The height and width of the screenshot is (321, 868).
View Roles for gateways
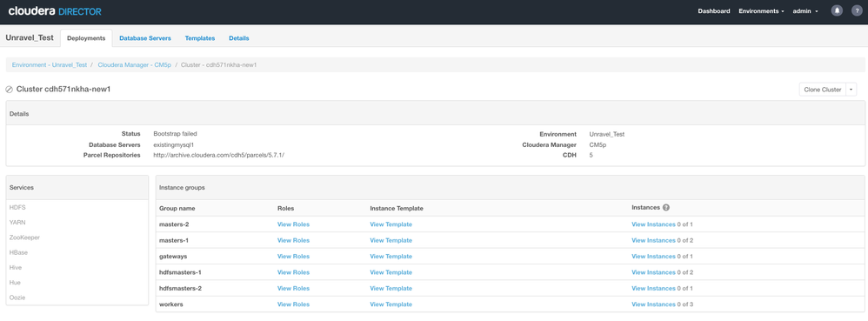click(293, 257)
